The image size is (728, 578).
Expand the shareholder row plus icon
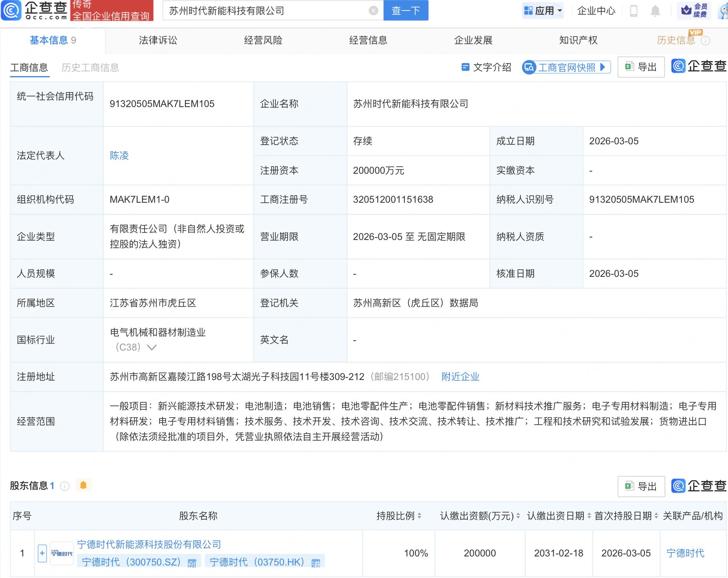coord(41,553)
